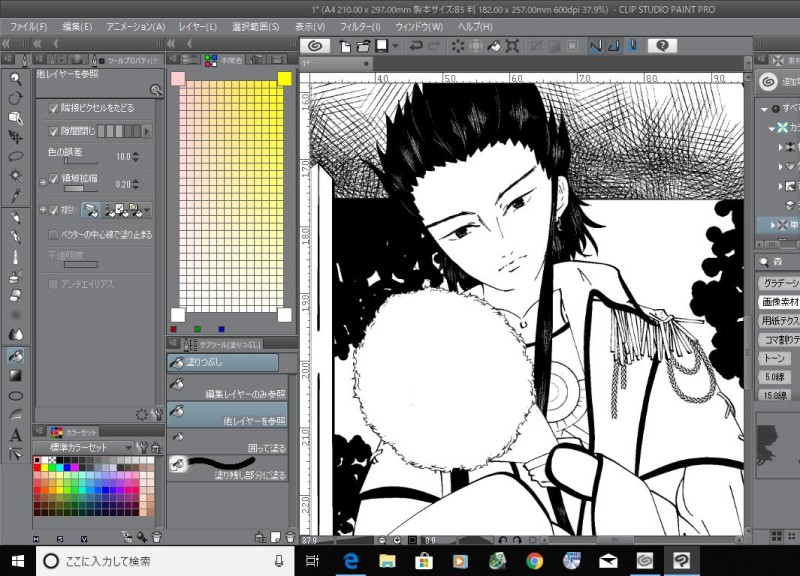Expand the 隙間閉じ arrow indicator
The height and width of the screenshot is (576, 800).
point(147,132)
